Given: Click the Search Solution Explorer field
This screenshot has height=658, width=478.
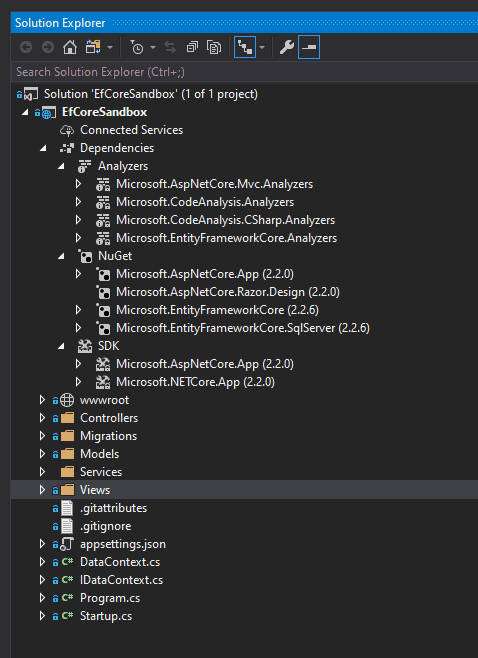Looking at the screenshot, I should pos(244,72).
